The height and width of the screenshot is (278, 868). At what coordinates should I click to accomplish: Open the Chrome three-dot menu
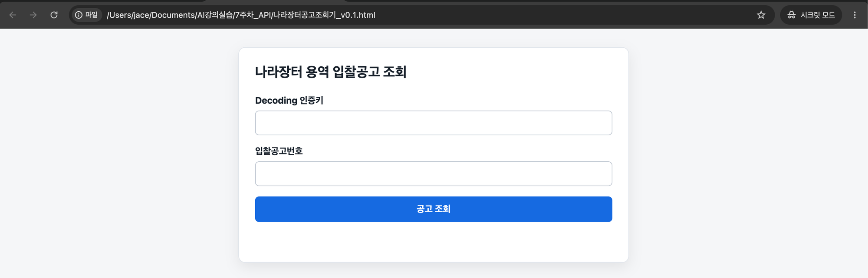[855, 15]
